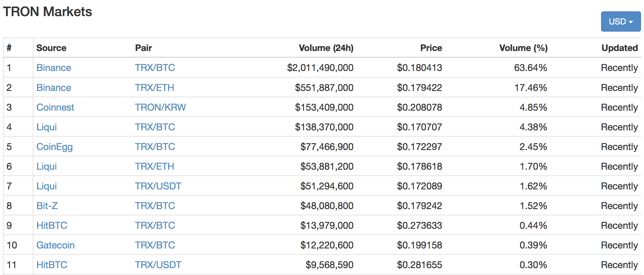Screen dimensions: 644x275
Task: Open HitBTC link in row 11
Action: tap(52, 265)
